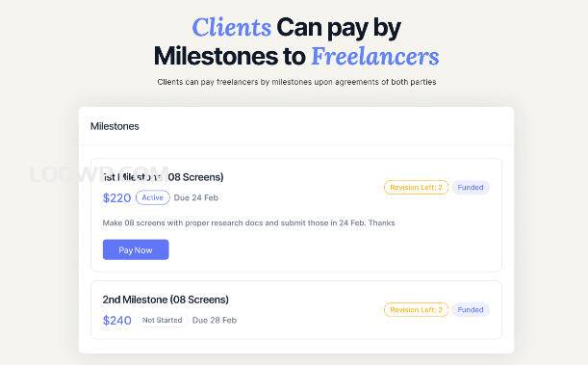Click the first milestone description text

click(x=248, y=222)
